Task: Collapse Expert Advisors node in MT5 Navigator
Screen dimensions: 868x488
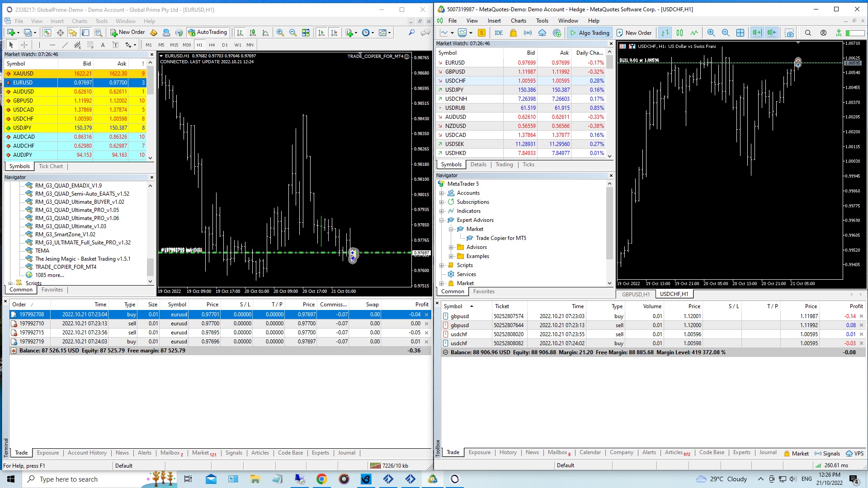Action: [x=442, y=220]
